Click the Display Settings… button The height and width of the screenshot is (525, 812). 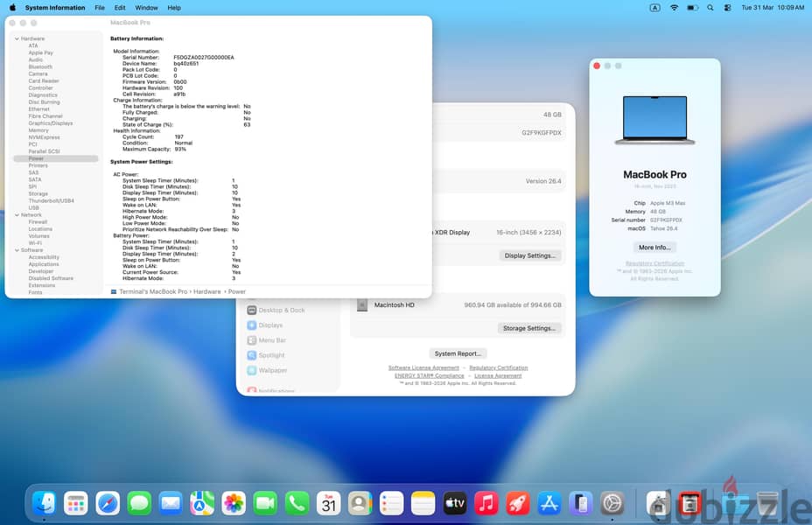click(x=529, y=255)
